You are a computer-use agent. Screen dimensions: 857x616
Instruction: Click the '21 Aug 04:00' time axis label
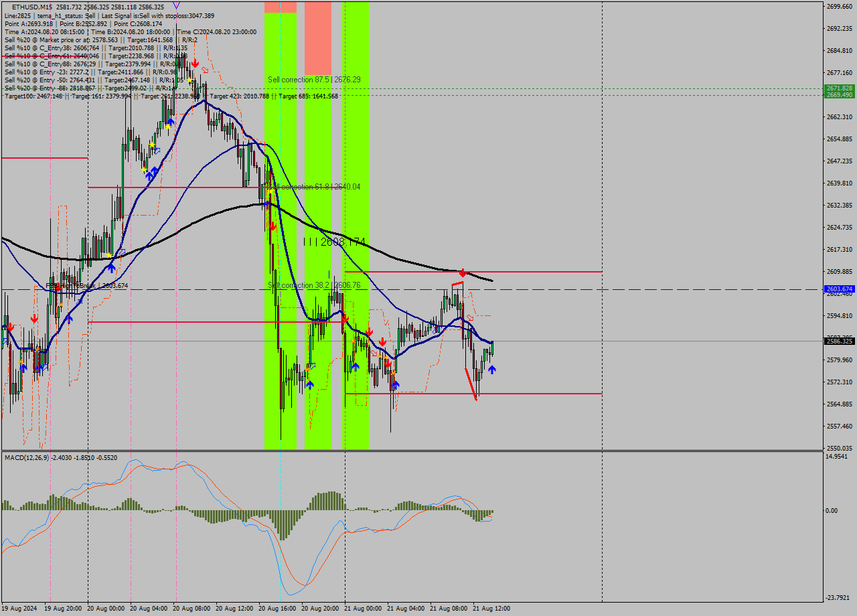[x=406, y=609]
